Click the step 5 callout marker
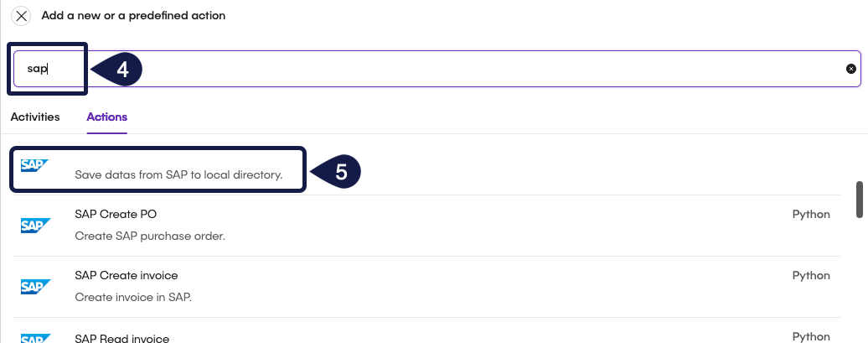 [x=338, y=171]
